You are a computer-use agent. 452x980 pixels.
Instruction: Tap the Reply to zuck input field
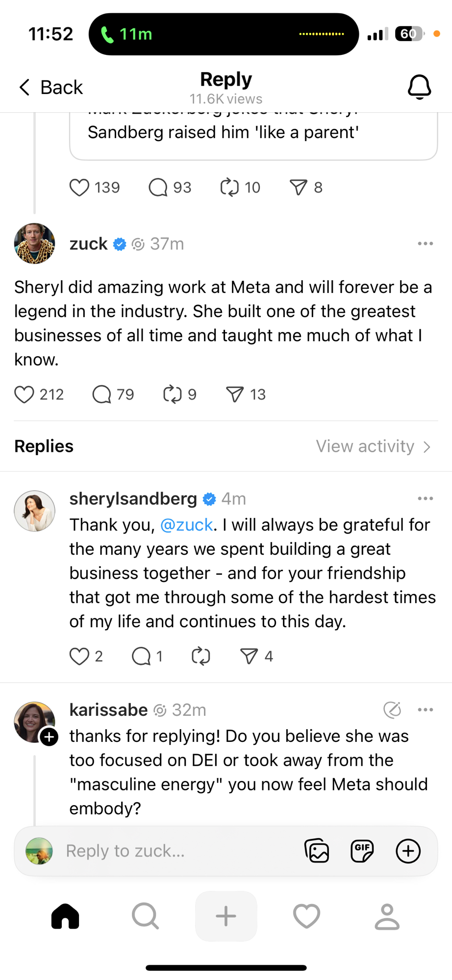click(176, 851)
